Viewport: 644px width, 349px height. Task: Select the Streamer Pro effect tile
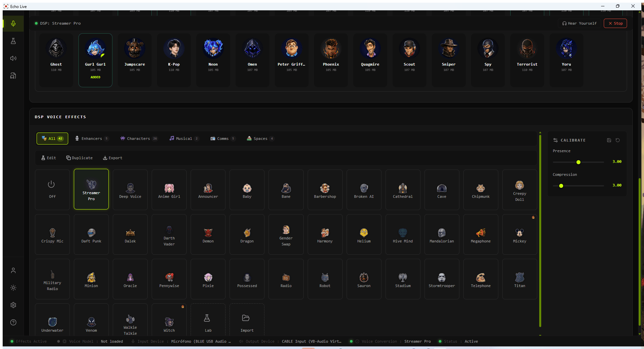[x=91, y=189]
